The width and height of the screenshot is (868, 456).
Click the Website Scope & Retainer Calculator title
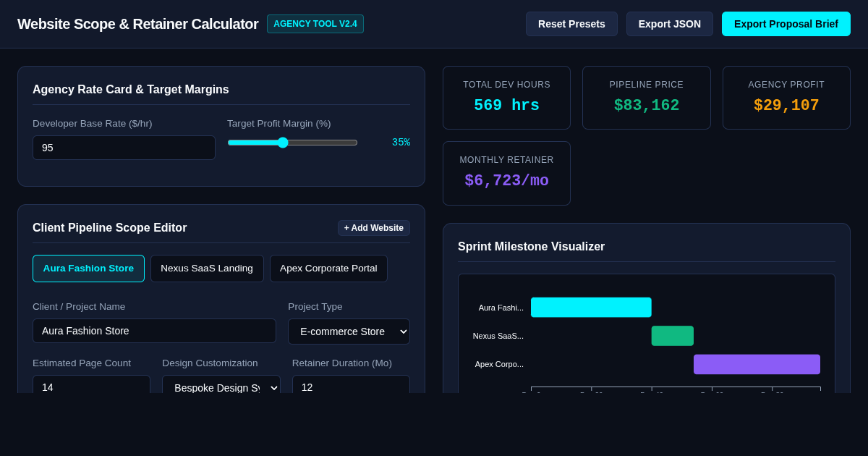(x=137, y=24)
